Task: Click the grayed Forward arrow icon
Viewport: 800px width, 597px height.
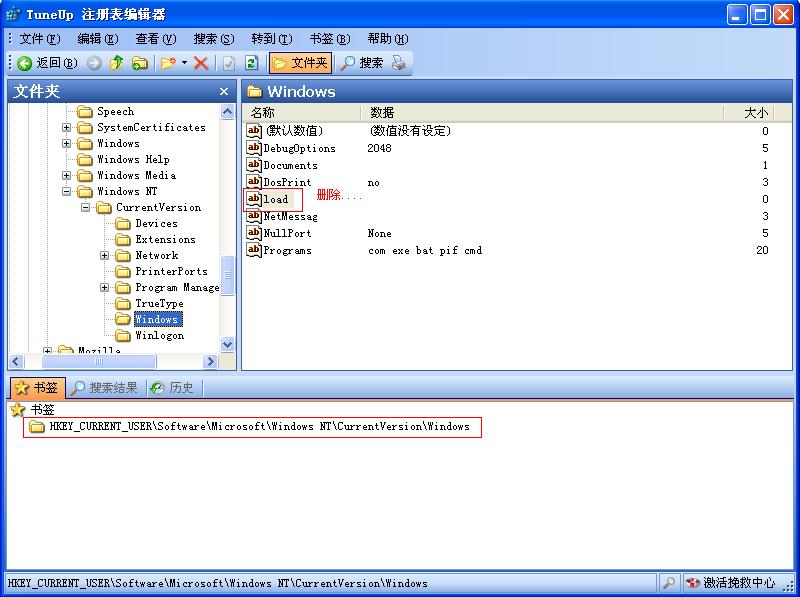Action: 94,63
